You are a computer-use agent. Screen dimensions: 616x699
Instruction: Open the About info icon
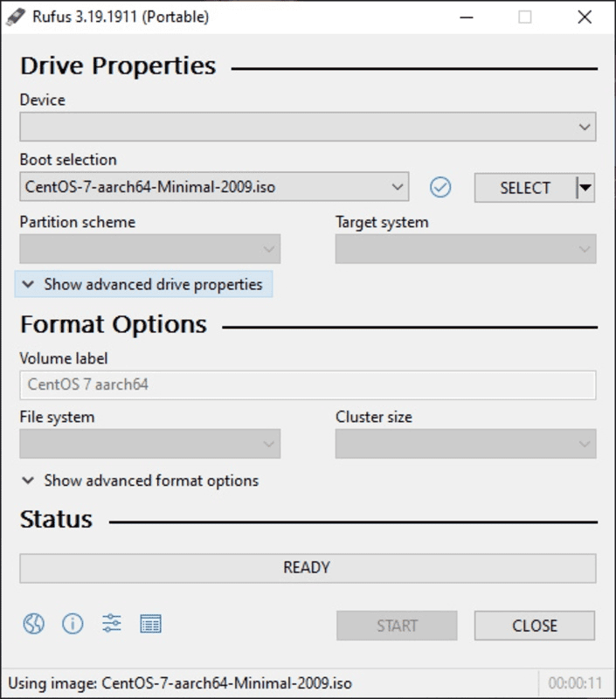73,623
